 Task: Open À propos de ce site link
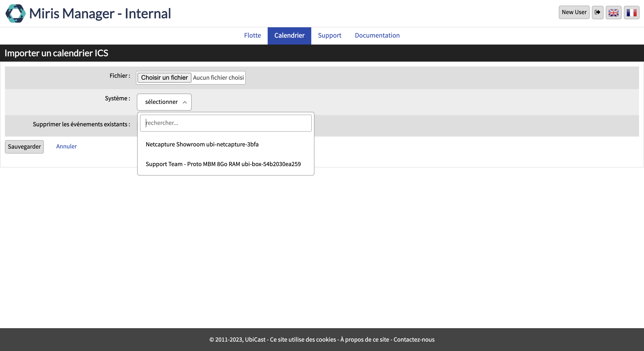coord(364,340)
